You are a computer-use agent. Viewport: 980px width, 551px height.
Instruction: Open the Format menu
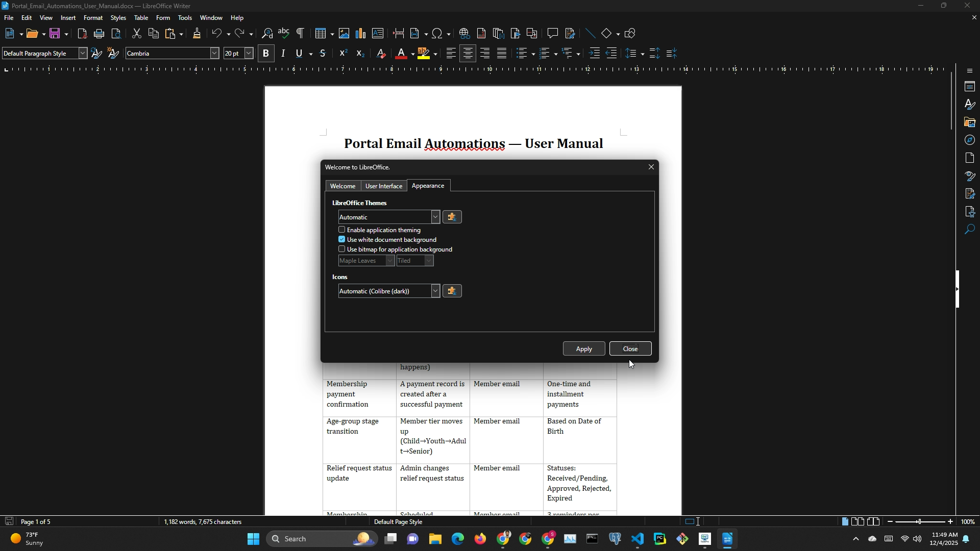click(93, 18)
